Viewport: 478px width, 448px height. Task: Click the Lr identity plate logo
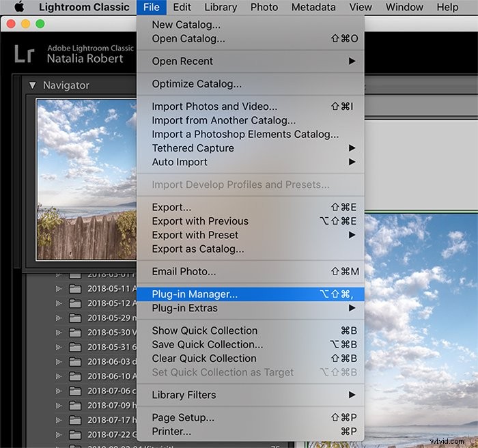click(24, 54)
